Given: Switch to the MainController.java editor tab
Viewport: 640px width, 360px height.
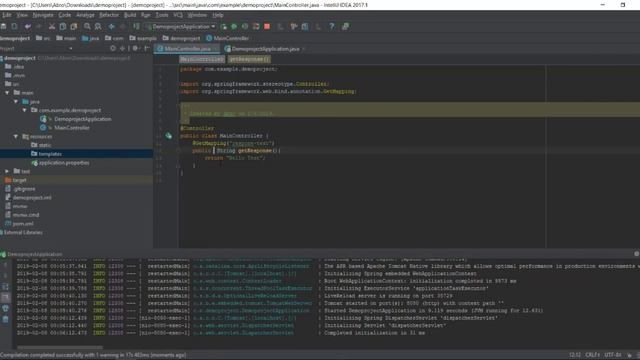Looking at the screenshot, I should 187,49.
